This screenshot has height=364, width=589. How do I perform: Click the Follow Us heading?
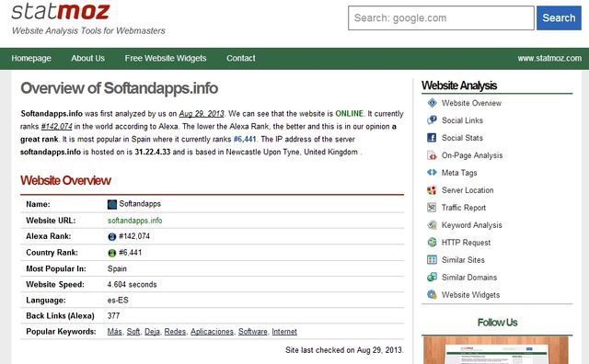(497, 323)
